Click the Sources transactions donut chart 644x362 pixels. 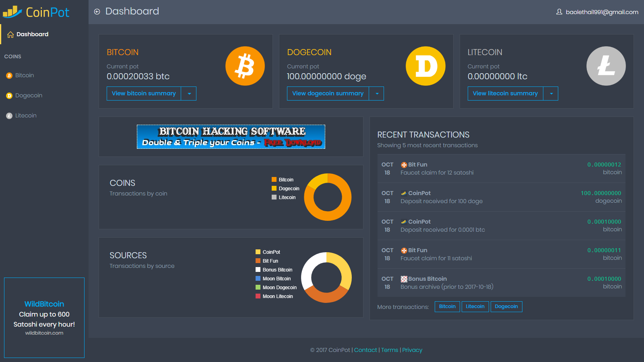tap(326, 278)
